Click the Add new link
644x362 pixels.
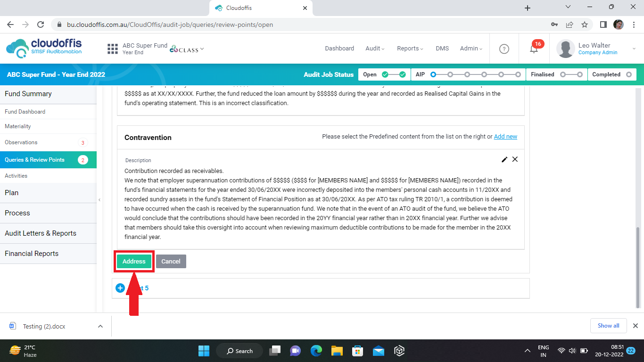[505, 137]
